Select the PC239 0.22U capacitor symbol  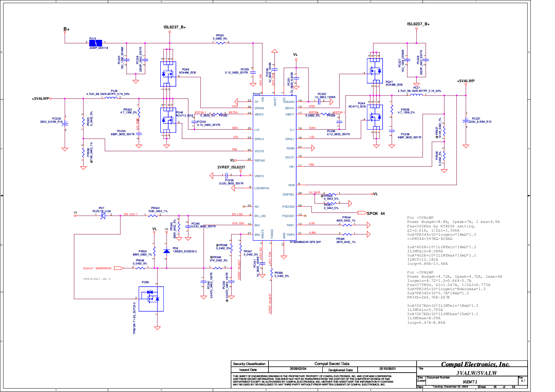pyautogui.click(x=226, y=176)
